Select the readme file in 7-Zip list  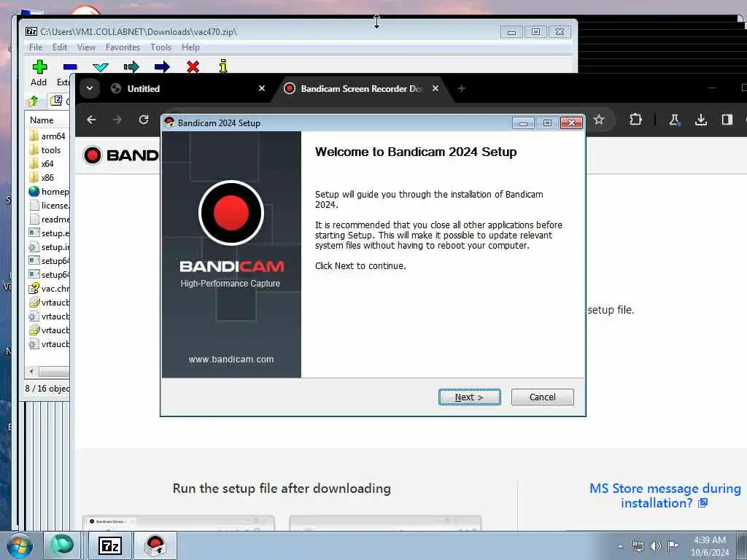pyautogui.click(x=49, y=219)
